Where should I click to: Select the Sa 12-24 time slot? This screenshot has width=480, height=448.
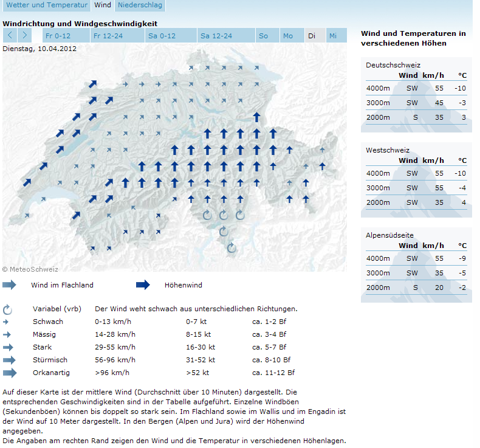[x=216, y=36]
